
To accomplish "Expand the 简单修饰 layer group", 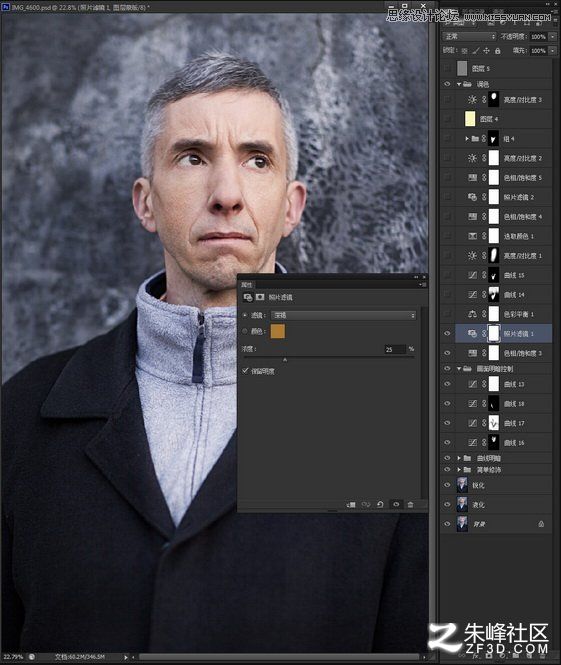I will pyautogui.click(x=459, y=470).
